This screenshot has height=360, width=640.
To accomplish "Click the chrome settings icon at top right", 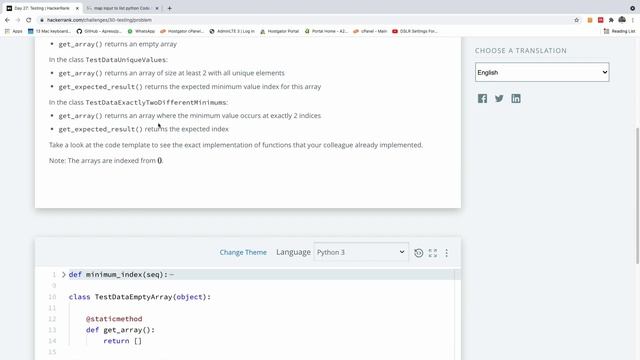I will (633, 8).
